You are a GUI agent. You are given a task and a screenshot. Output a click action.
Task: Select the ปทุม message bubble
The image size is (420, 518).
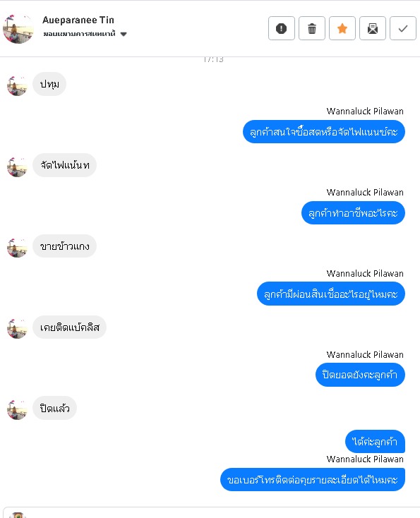tap(49, 84)
